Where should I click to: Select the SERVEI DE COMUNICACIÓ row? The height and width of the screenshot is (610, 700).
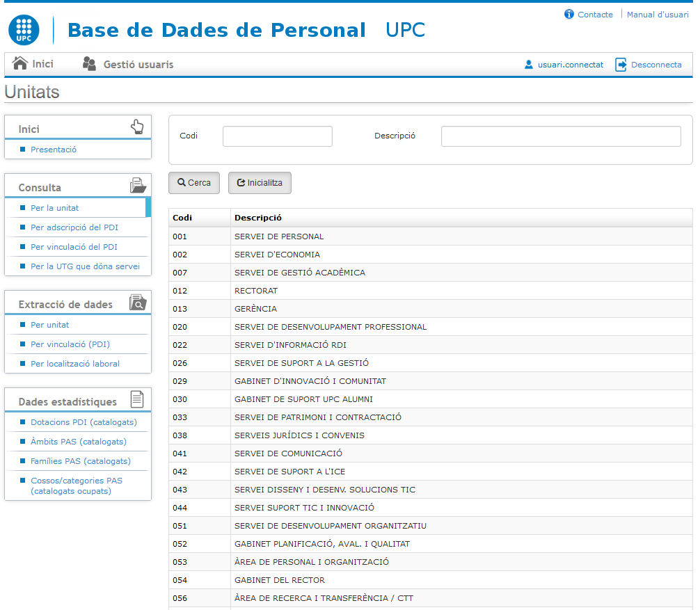[x=288, y=454]
